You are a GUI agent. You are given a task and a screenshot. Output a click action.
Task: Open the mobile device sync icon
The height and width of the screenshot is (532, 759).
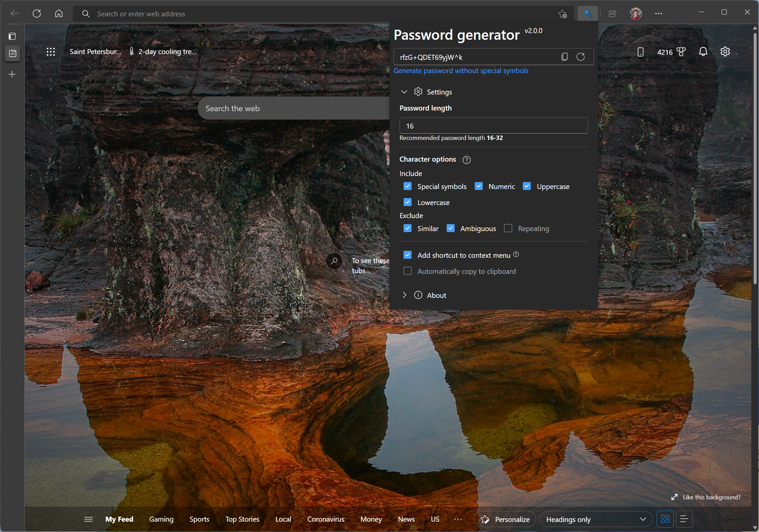640,52
